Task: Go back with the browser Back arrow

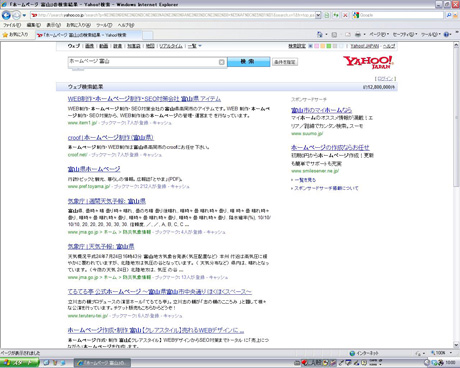Action: coord(6,15)
